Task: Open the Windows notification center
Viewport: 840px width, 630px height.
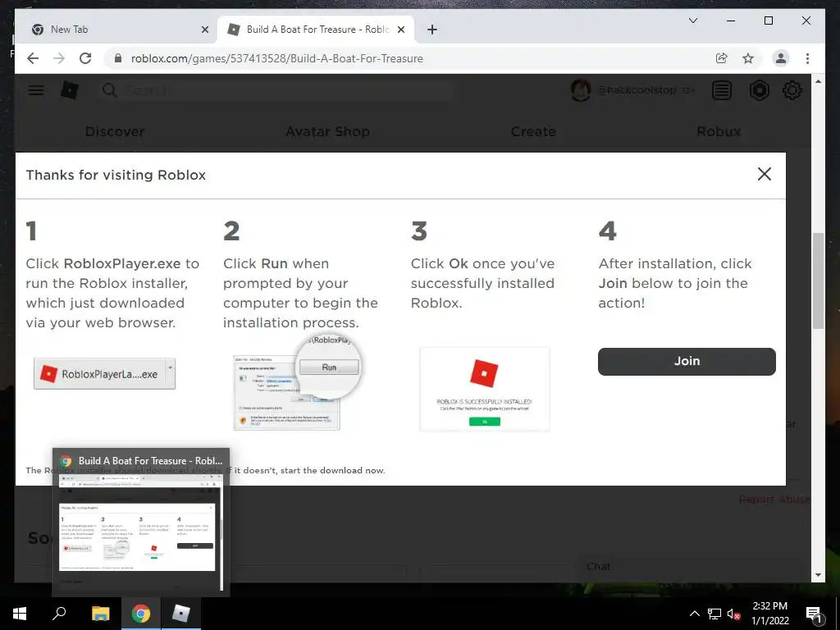Action: 815,614
